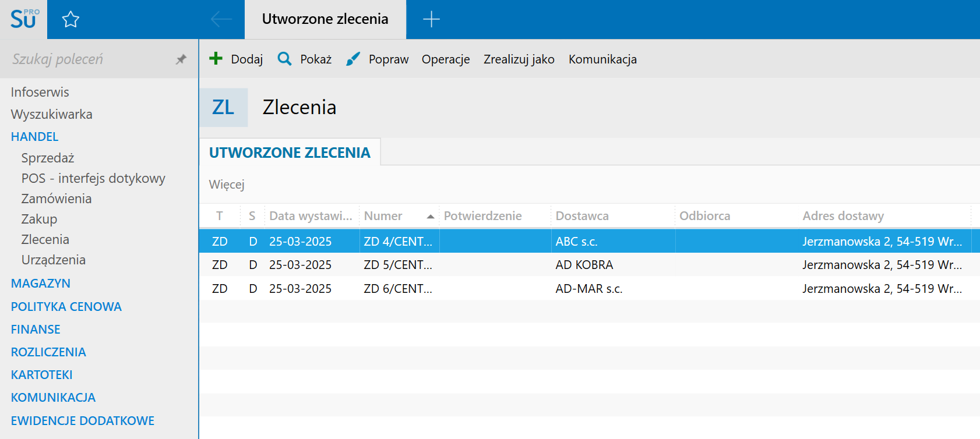The image size is (980, 439).
Task: Pin the command search panel
Action: click(x=181, y=59)
